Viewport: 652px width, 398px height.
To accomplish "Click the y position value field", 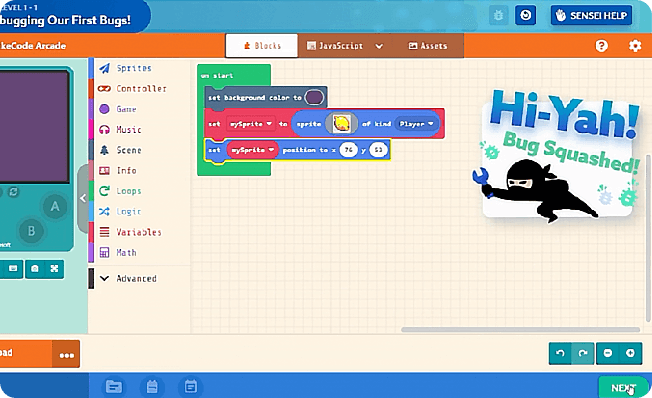I will point(378,150).
